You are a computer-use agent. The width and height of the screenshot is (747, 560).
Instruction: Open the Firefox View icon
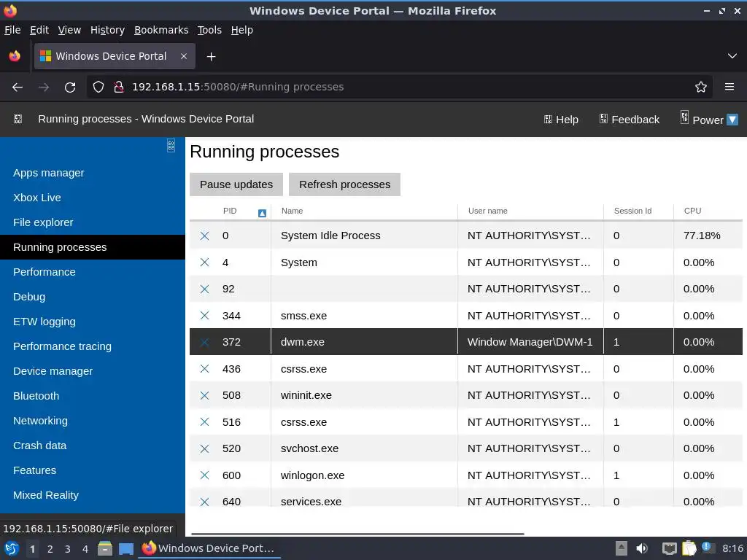tap(15, 56)
